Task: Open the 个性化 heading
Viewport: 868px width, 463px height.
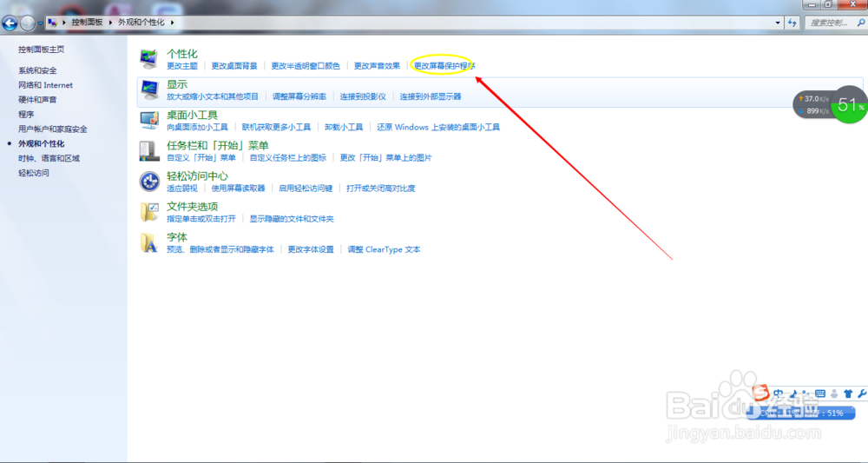Action: (182, 54)
